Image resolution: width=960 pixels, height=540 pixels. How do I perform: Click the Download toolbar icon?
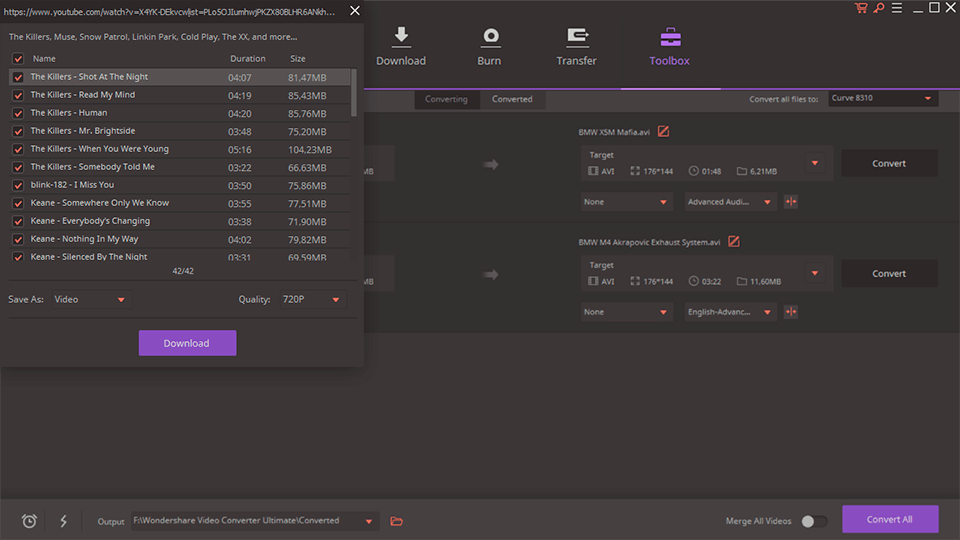[401, 37]
